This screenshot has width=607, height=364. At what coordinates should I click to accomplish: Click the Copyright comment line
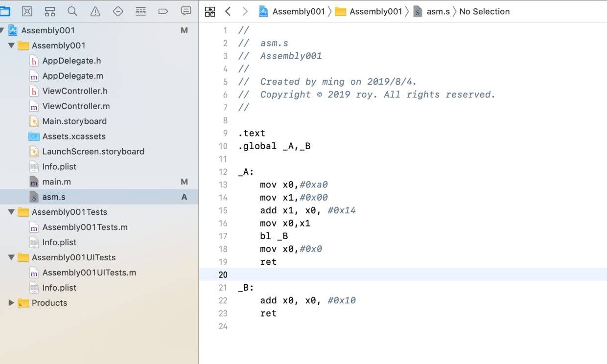point(367,94)
